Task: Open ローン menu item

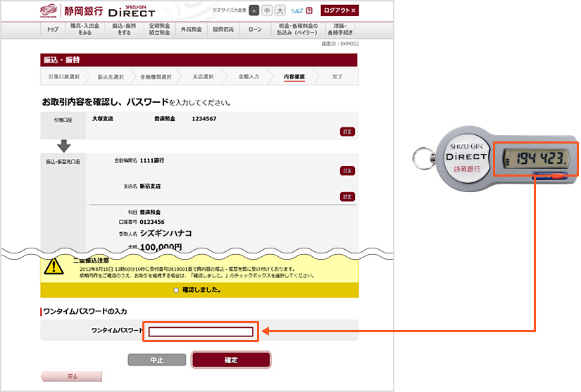Action: point(255,30)
